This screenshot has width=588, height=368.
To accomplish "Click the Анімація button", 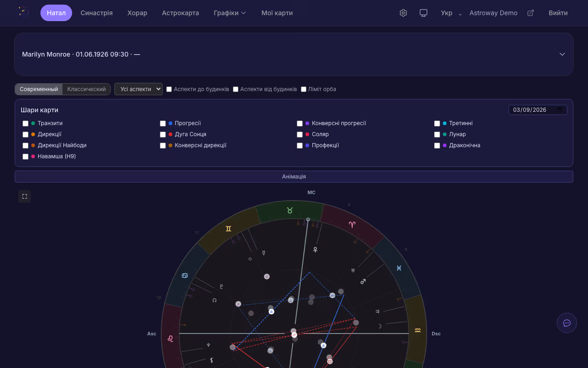I will click(294, 177).
